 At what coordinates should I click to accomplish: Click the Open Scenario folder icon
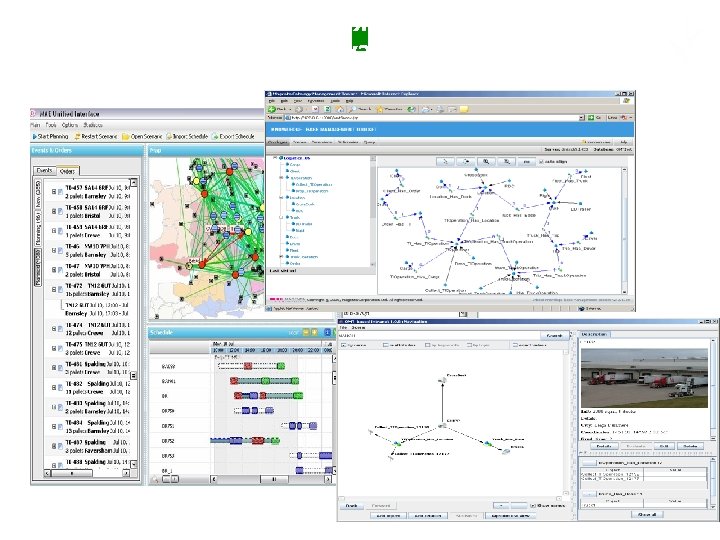point(125,136)
